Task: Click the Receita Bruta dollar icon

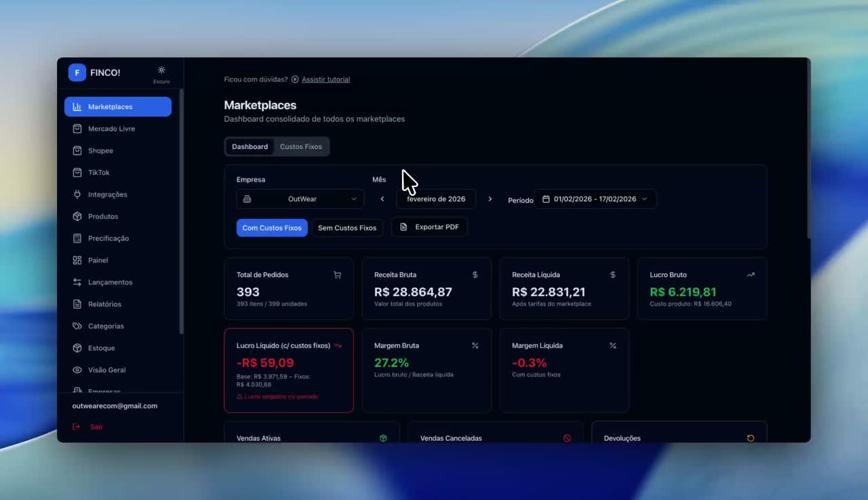Action: click(x=475, y=275)
